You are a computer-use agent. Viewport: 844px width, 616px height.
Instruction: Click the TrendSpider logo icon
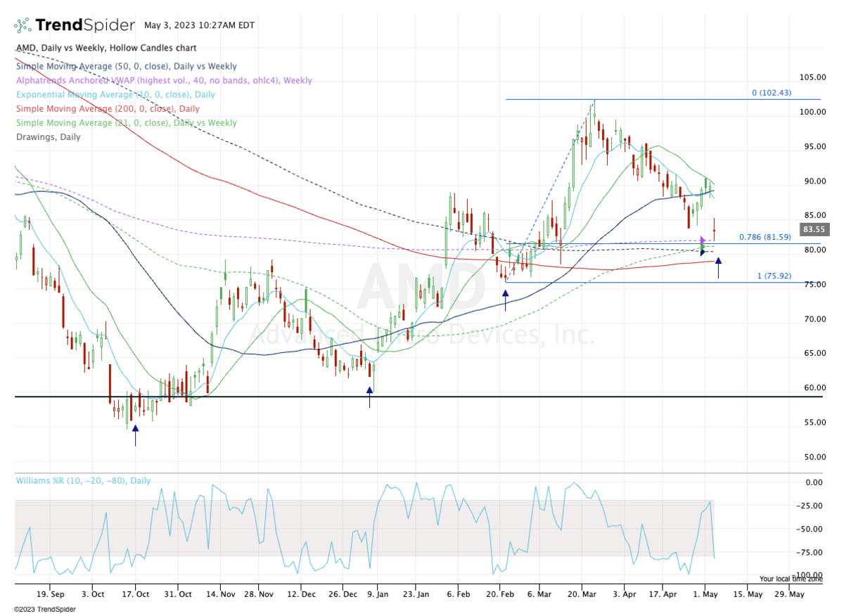(x=23, y=26)
